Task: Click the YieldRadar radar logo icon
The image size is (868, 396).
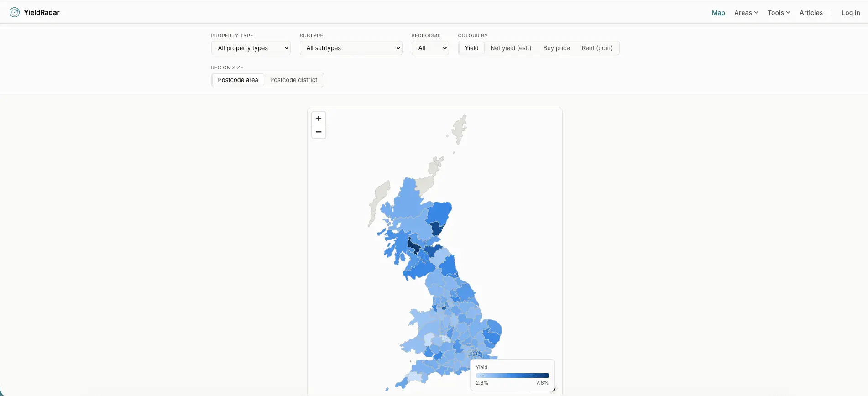Action: coord(15,13)
